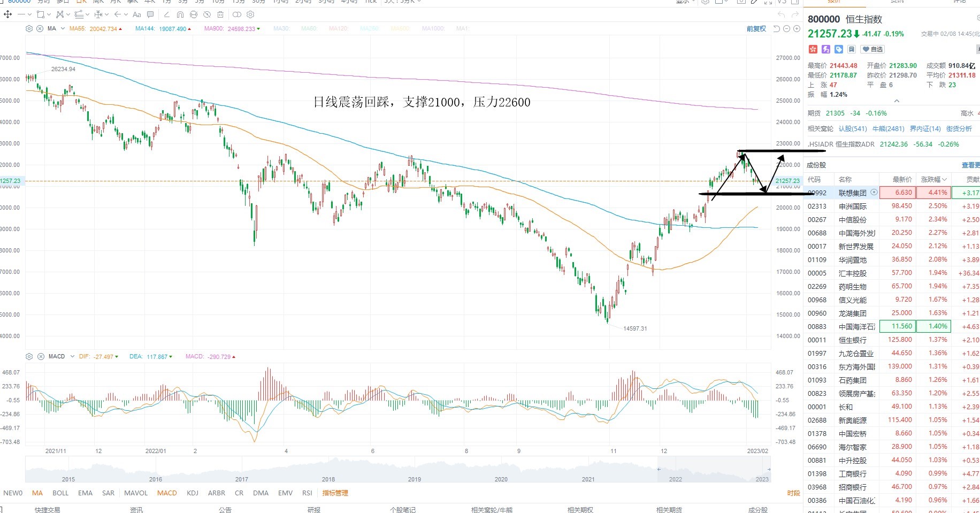Select the text annotation tool (Aa)
This screenshot has width=980, height=513.
[137, 14]
